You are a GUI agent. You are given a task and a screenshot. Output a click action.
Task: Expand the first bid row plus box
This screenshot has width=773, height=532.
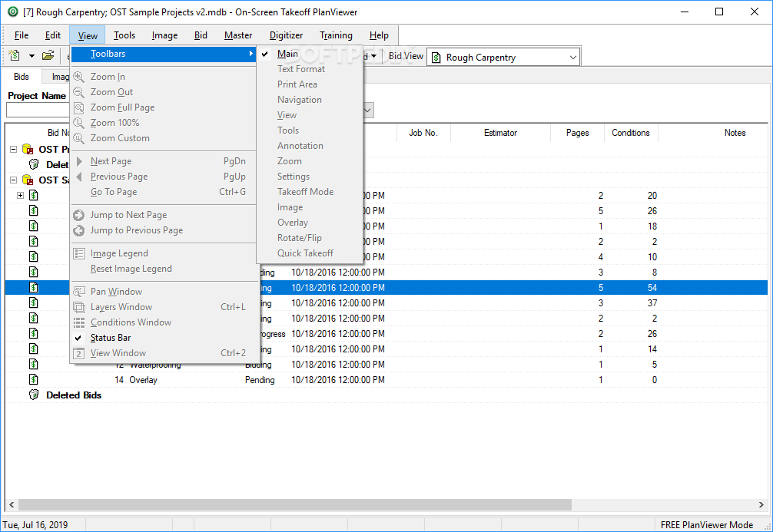click(20, 196)
